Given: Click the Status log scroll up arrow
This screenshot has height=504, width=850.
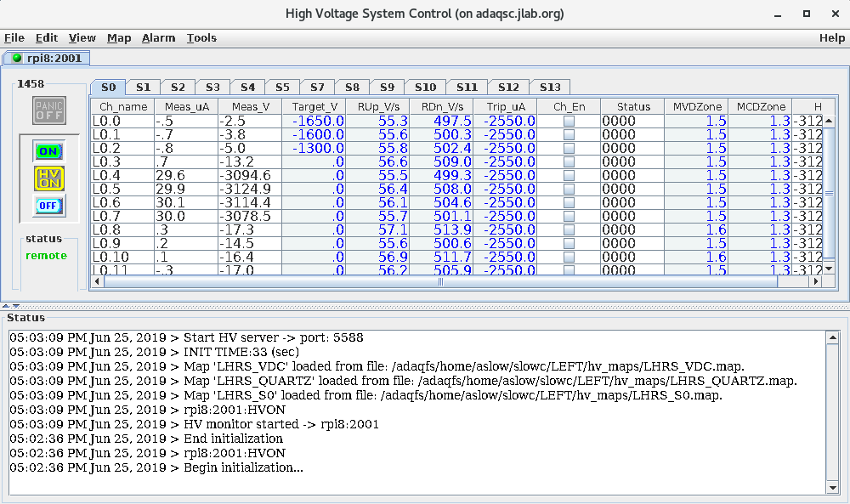Looking at the screenshot, I should (x=833, y=337).
